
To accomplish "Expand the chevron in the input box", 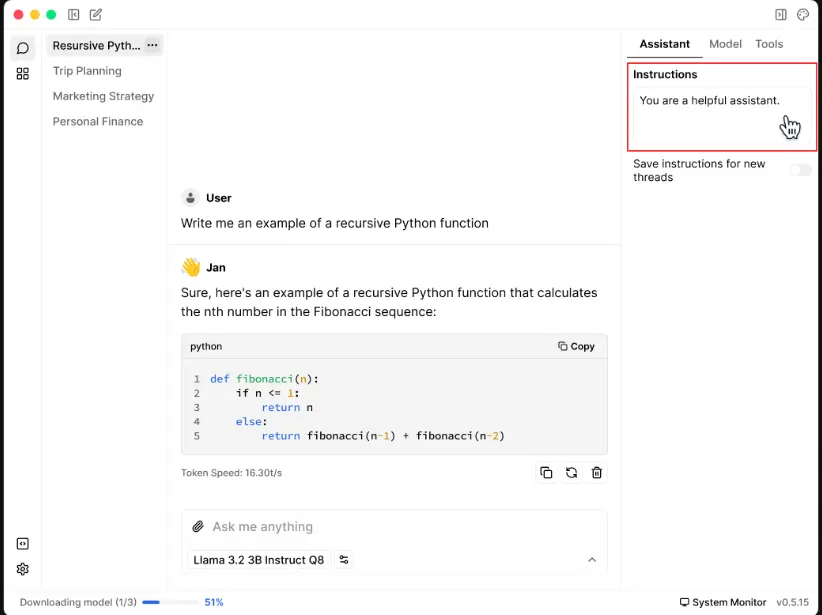I will [591, 560].
